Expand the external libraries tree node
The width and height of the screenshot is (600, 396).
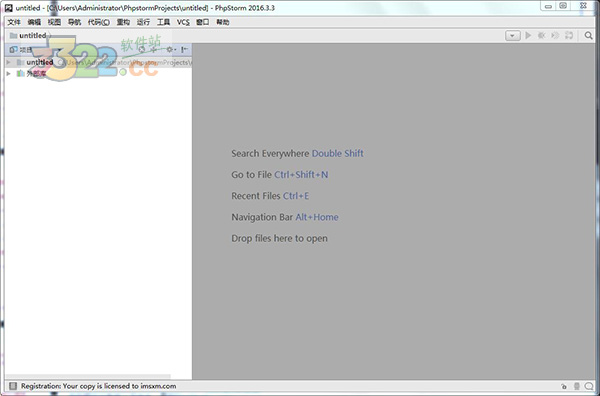pos(8,73)
